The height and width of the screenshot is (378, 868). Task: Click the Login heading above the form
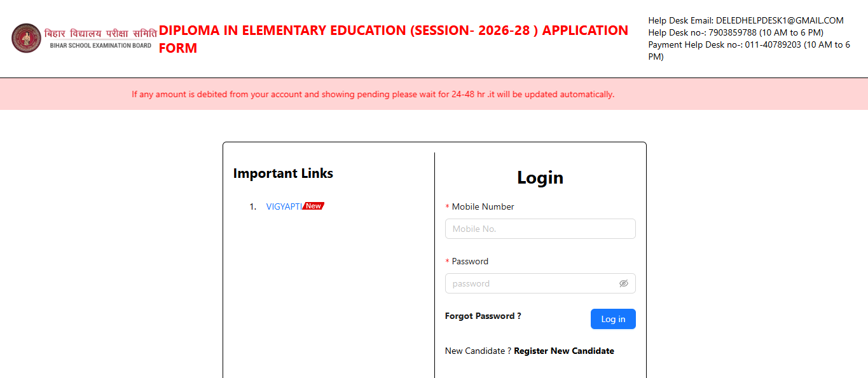[539, 178]
